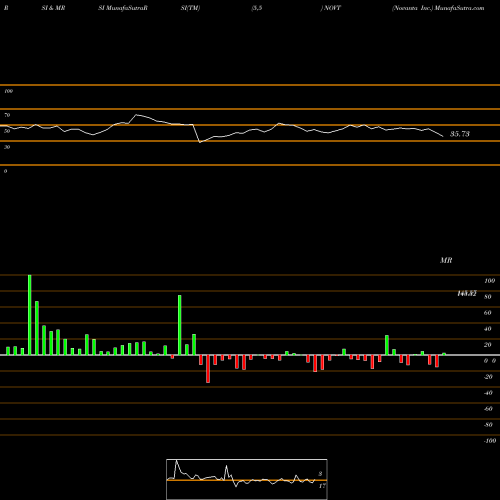The width and height of the screenshot is (500, 500).
Task: Click the 'SI & MR' header text
Action: (53, 8)
